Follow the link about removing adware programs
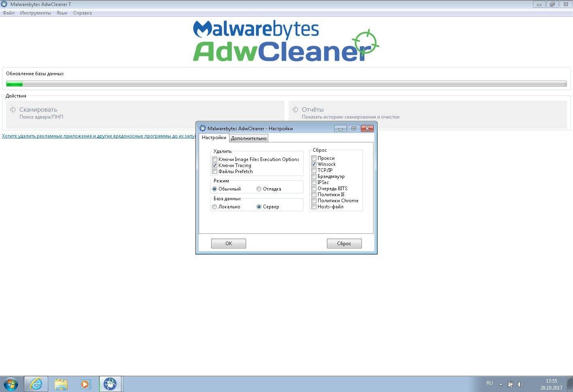This screenshot has height=392, width=573. point(99,136)
